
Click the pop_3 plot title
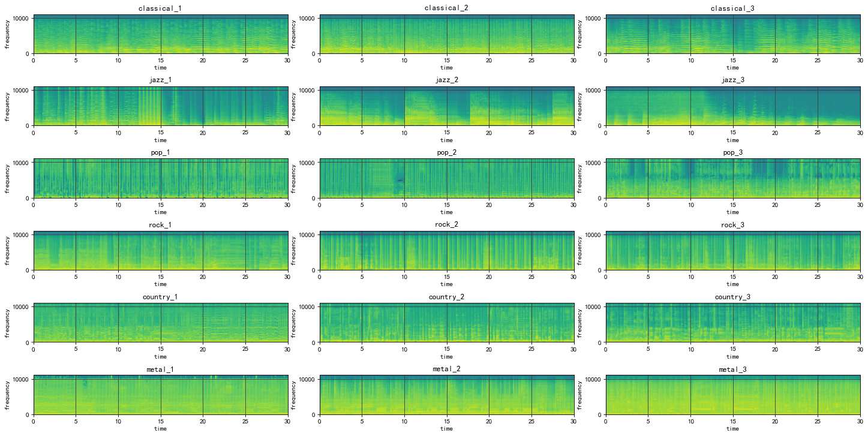[732, 153]
